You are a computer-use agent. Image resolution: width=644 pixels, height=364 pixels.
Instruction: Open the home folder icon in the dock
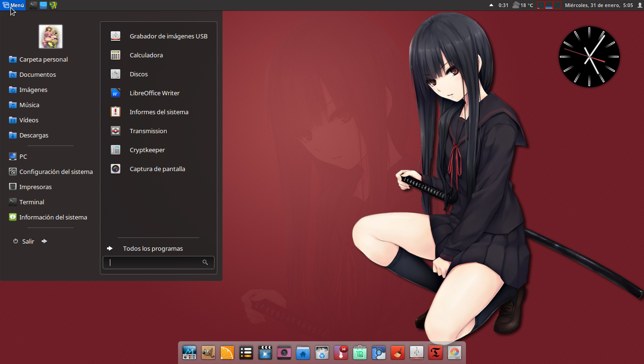coord(303,352)
